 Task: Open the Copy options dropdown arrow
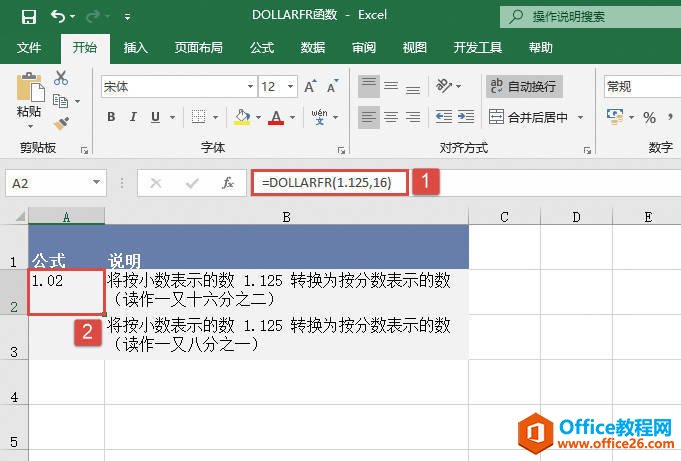[77, 101]
